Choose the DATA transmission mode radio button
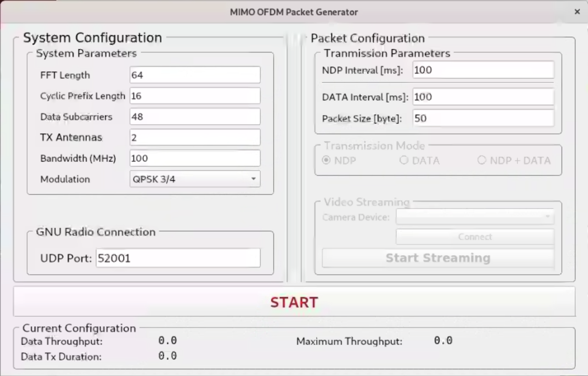Image resolution: width=588 pixels, height=376 pixels. click(403, 161)
